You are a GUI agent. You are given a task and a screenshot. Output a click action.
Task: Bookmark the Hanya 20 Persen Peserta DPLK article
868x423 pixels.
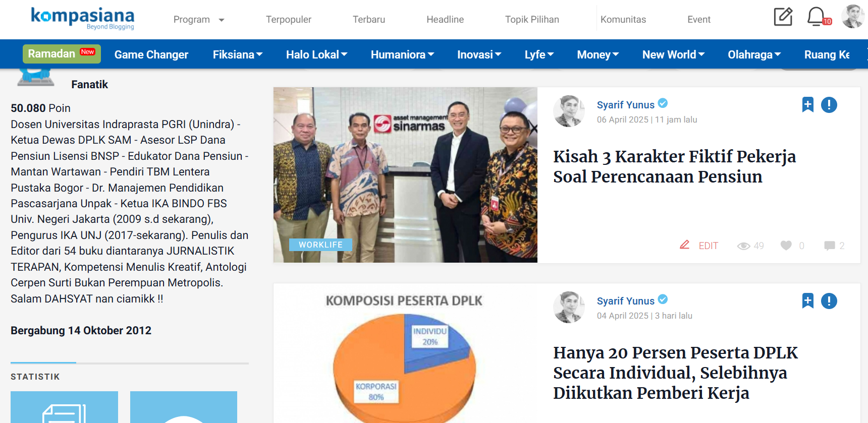pyautogui.click(x=808, y=301)
